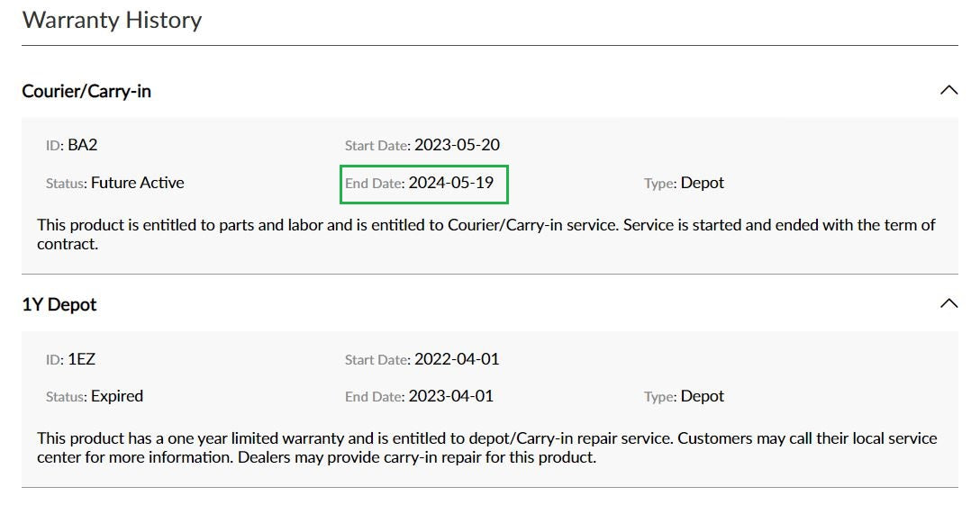Click the Courier/Carry-in section heading
The width and height of the screenshot is (980, 505).
coord(86,91)
